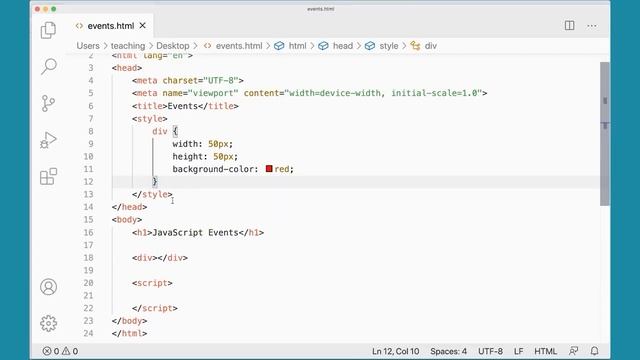
Task: Click the warnings count in status bar
Action: [70, 351]
